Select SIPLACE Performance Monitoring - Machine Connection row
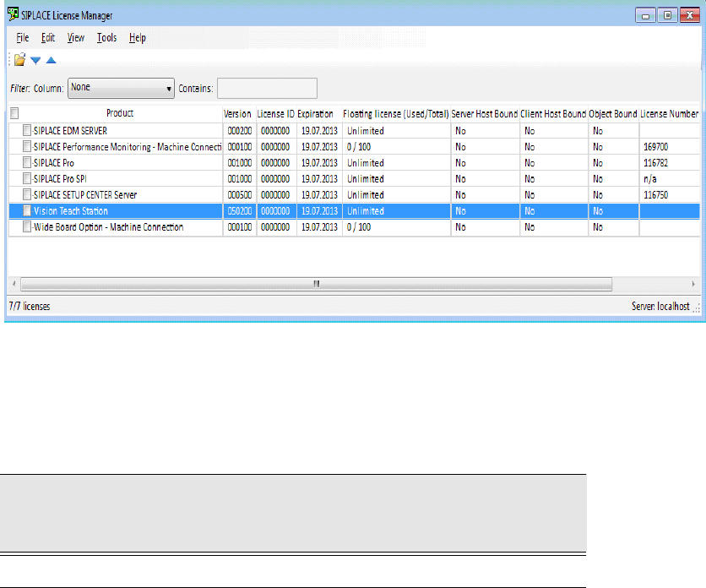 (x=355, y=147)
